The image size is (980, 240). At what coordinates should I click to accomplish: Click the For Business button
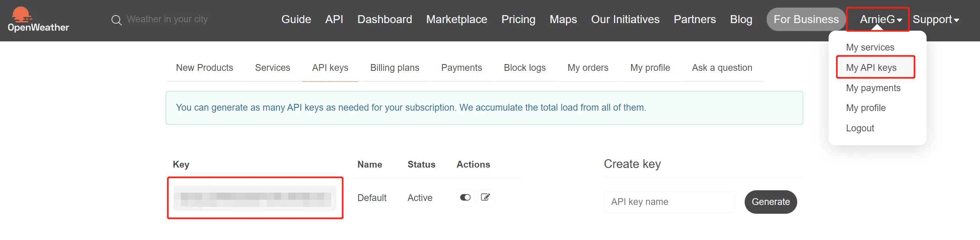tap(806, 19)
